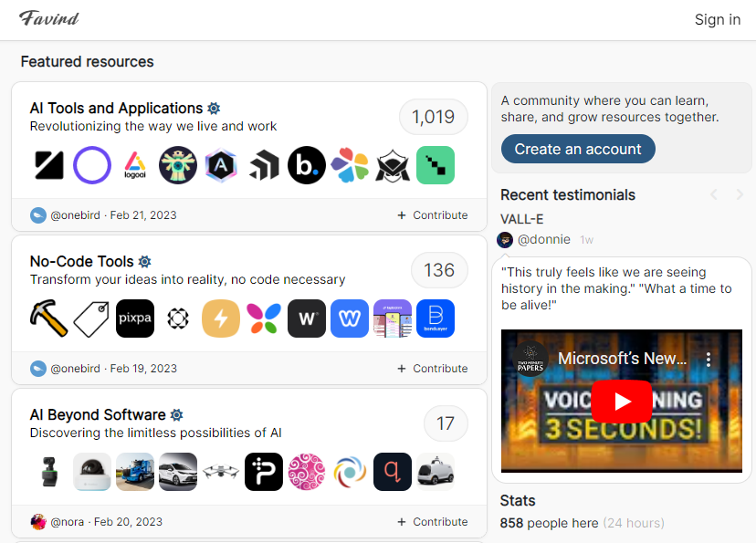This screenshot has height=543, width=756.
Task: Click the pickaxe hammer icon
Action: pyautogui.click(x=49, y=318)
